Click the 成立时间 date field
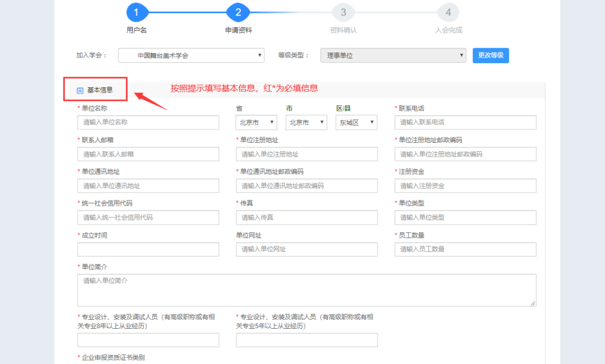This screenshot has width=605, height=364. (x=148, y=249)
